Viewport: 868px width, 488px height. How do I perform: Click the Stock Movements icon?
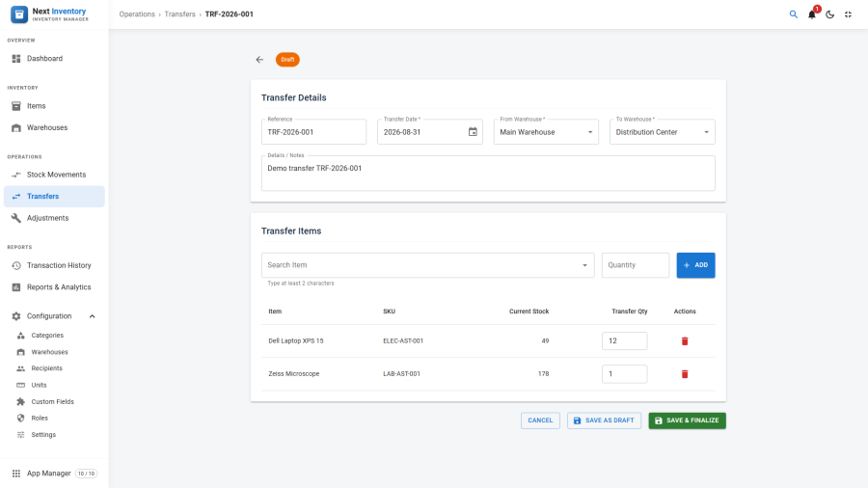click(16, 175)
